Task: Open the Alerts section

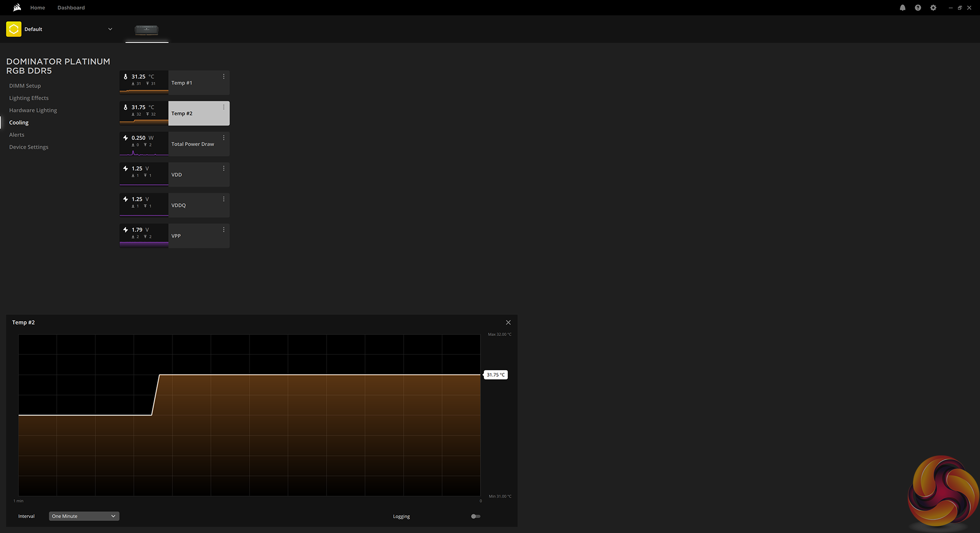Action: [x=17, y=135]
